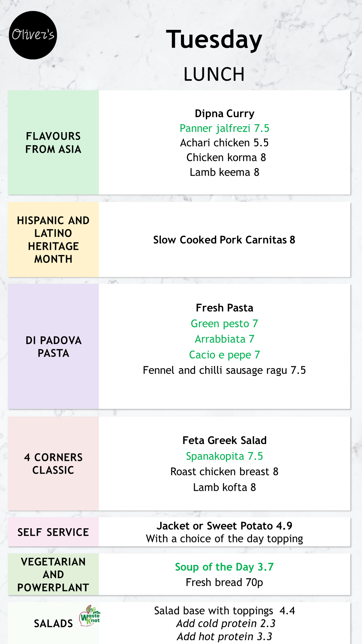
Task: Click the Tuesday heading
Action: point(214,40)
